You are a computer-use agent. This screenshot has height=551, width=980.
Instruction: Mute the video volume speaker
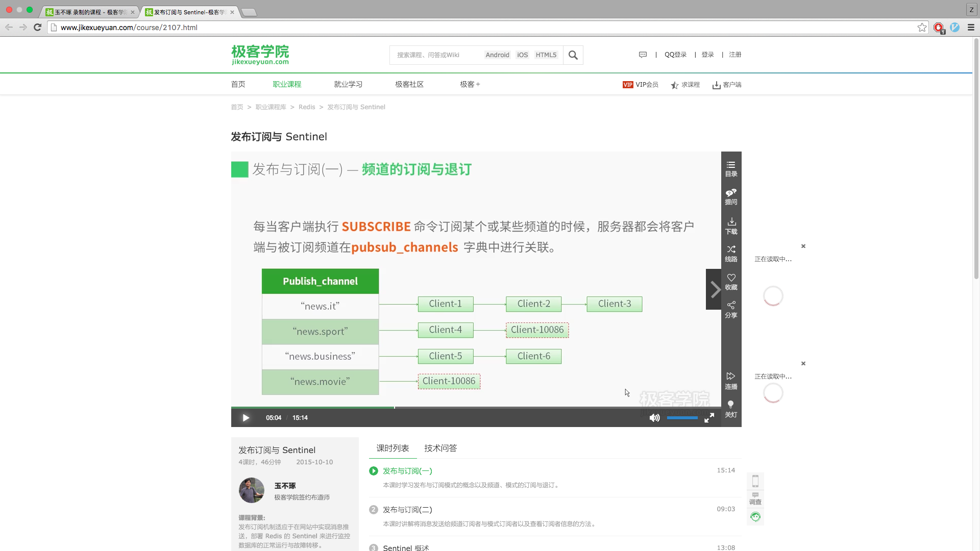(x=654, y=418)
